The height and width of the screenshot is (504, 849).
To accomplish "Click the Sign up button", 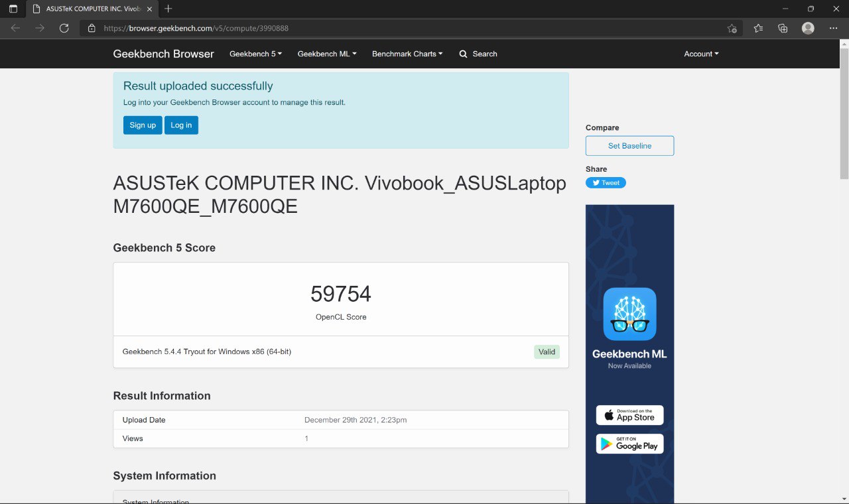I will 143,125.
